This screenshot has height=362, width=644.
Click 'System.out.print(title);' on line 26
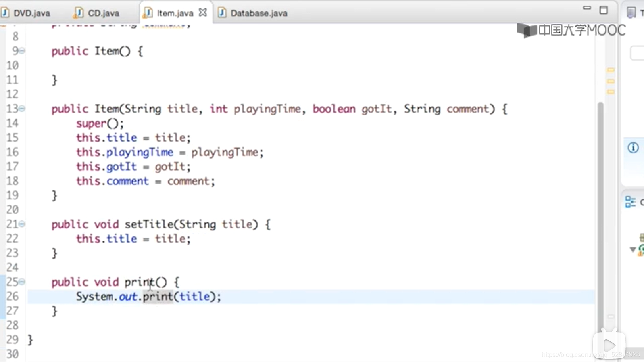pos(149,297)
